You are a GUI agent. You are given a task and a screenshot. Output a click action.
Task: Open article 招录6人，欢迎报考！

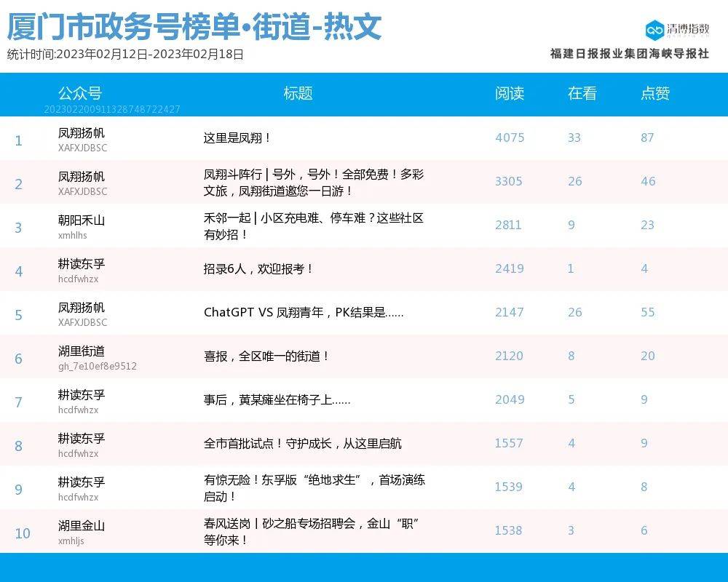(x=258, y=268)
